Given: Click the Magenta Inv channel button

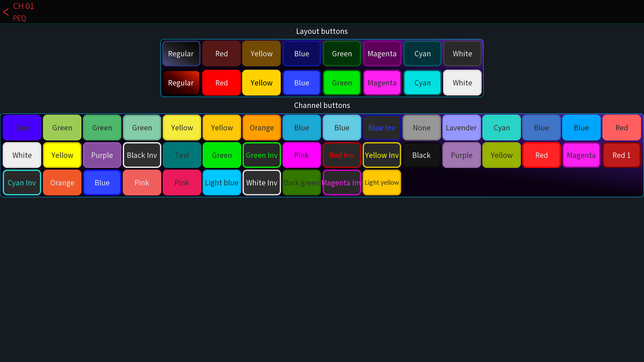Looking at the screenshot, I should coord(342,183).
